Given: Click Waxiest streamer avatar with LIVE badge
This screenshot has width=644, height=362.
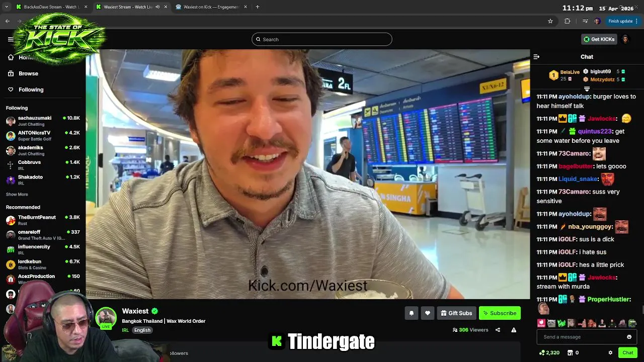Looking at the screenshot, I should (x=106, y=318).
